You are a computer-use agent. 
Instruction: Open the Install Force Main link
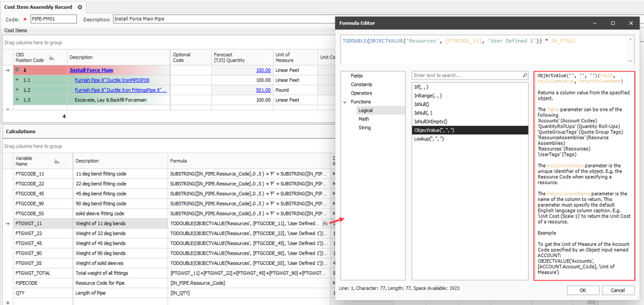91,71
